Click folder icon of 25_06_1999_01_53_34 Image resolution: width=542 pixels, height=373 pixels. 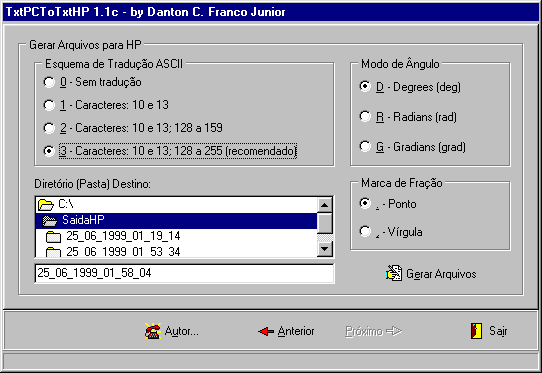[54, 252]
